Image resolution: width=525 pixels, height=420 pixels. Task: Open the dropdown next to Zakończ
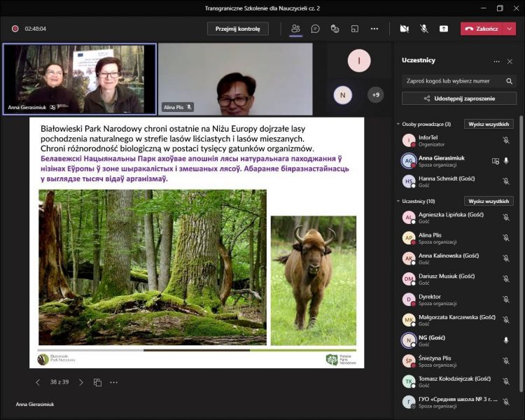point(510,29)
